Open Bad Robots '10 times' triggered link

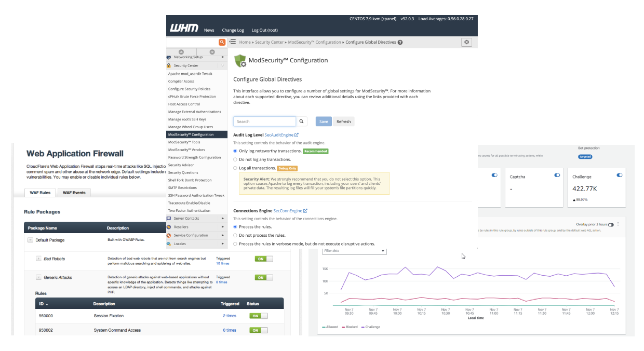pyautogui.click(x=222, y=264)
